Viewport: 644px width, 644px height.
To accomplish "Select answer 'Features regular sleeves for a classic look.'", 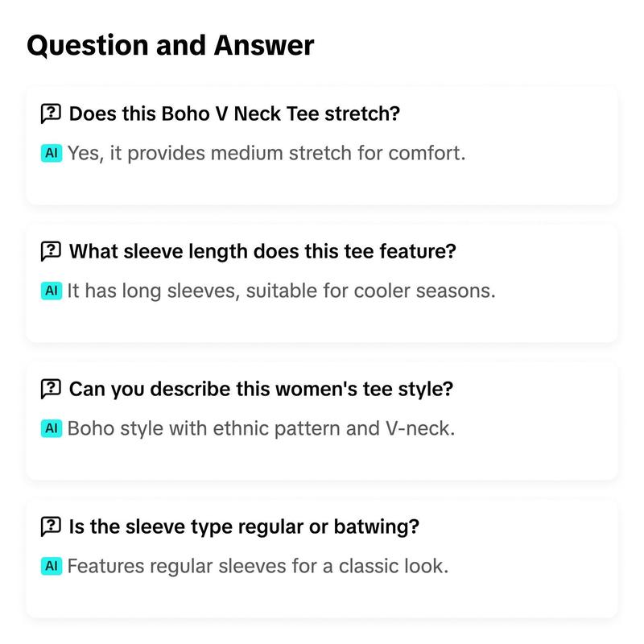I will [258, 567].
